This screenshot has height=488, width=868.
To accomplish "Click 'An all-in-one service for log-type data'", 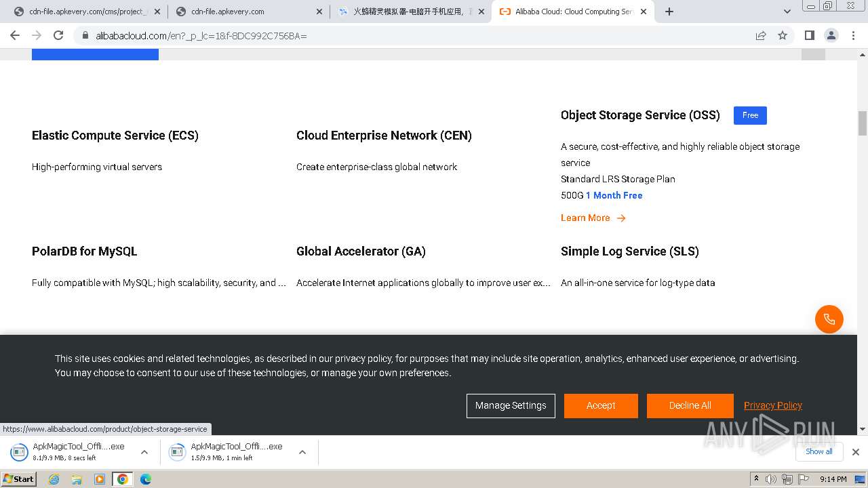I will click(x=638, y=283).
